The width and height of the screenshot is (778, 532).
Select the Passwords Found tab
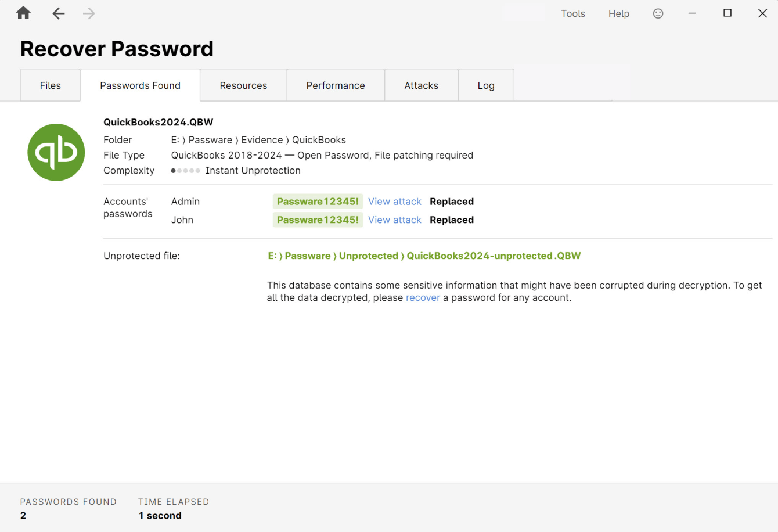click(141, 85)
